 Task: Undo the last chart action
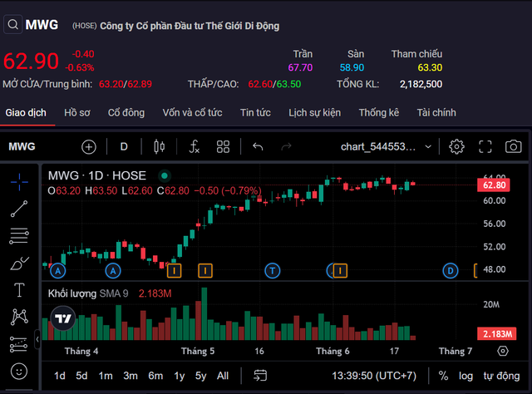[x=258, y=147]
